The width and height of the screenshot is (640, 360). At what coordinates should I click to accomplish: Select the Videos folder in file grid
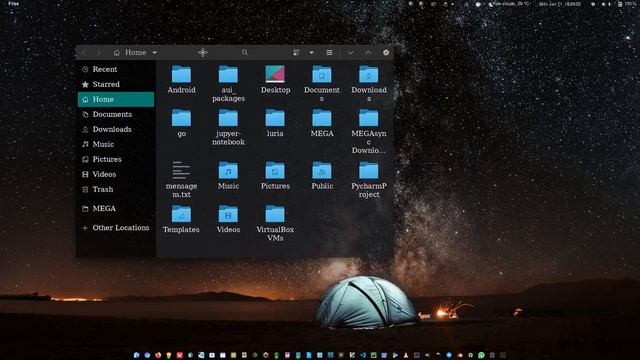point(228,214)
